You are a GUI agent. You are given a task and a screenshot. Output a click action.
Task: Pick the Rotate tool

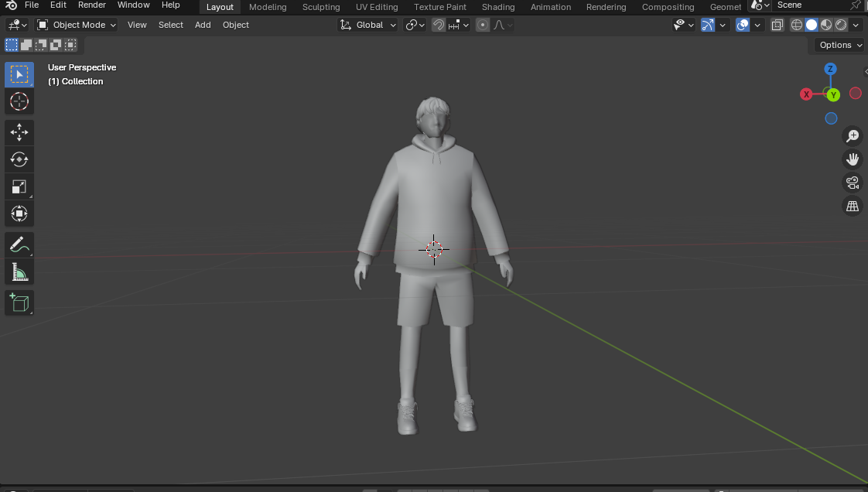[x=19, y=159]
